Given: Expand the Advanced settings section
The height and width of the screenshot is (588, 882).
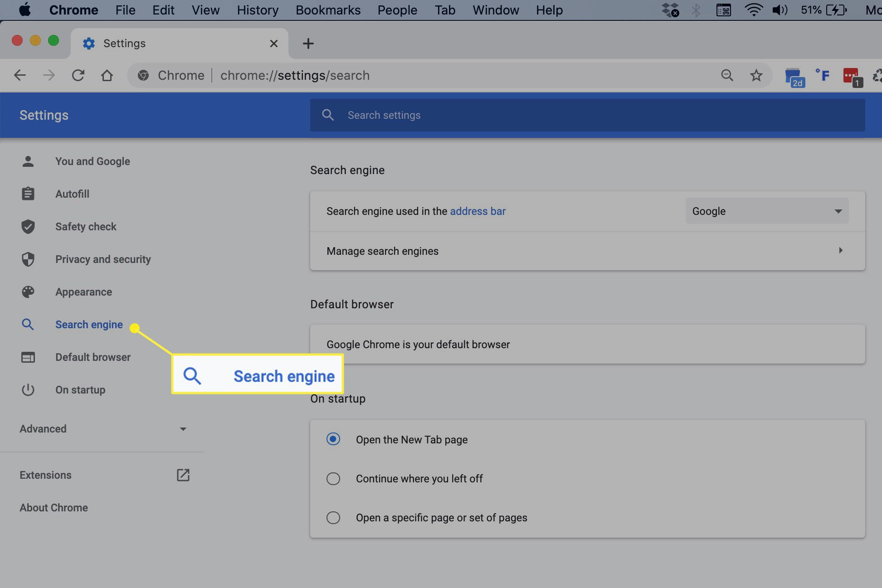Looking at the screenshot, I should 103,429.
